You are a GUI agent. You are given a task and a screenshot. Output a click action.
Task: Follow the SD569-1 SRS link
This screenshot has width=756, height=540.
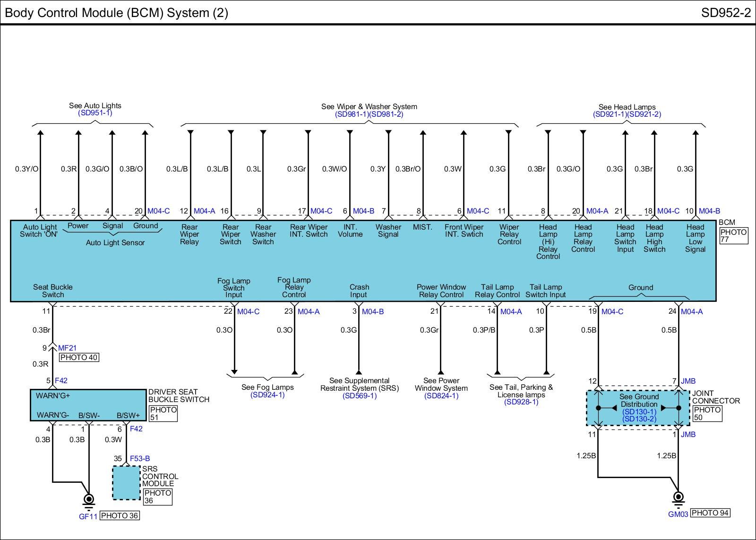[x=360, y=396]
